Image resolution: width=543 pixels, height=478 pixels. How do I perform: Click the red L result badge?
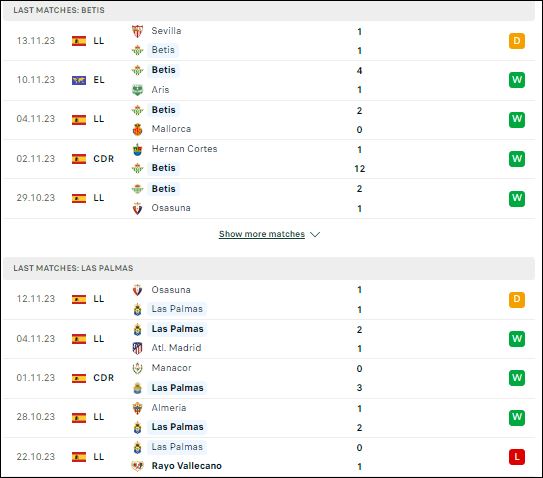[x=517, y=457]
